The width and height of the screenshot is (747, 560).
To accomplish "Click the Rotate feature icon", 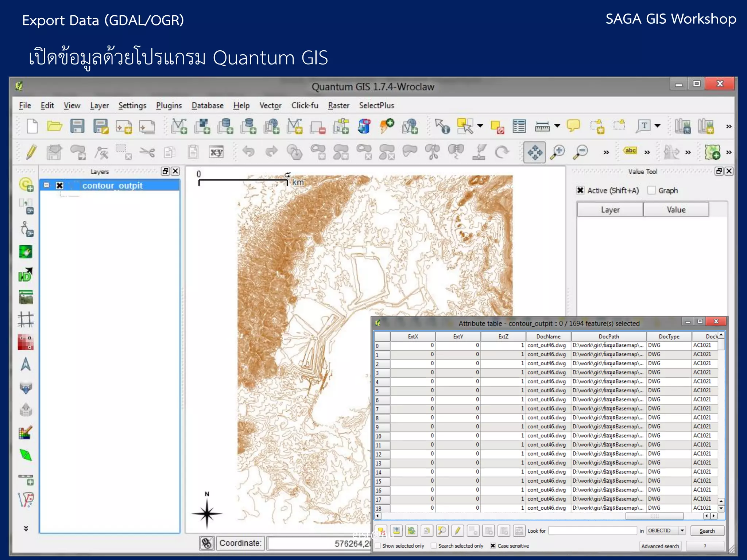I will tap(502, 152).
